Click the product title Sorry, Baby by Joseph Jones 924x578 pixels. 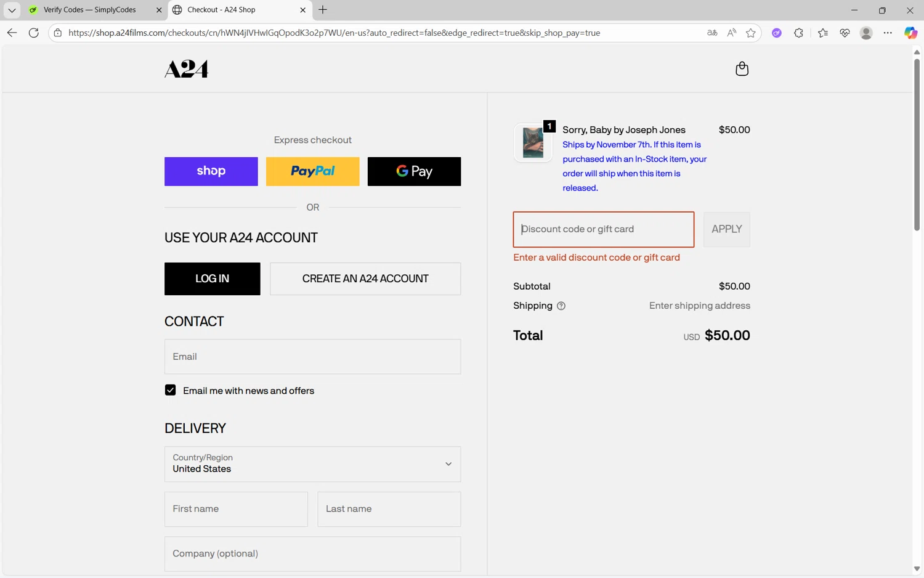coord(623,130)
